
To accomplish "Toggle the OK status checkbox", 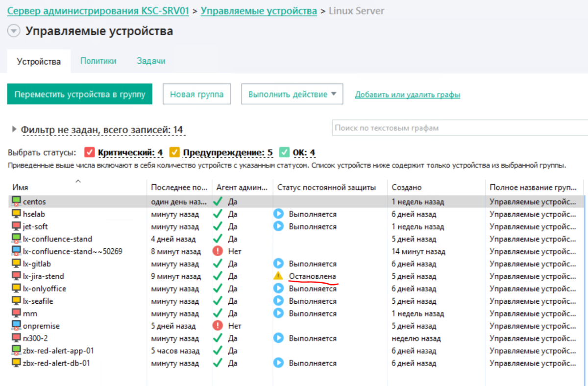I will point(284,152).
